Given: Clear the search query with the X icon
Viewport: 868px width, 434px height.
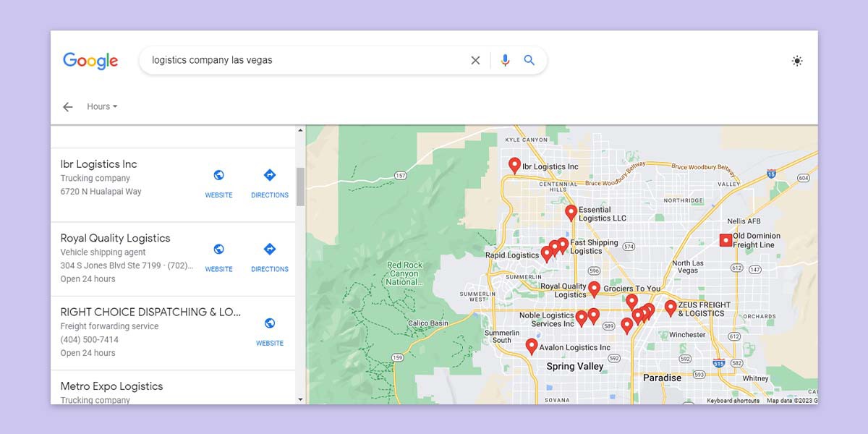Looking at the screenshot, I should tap(475, 61).
